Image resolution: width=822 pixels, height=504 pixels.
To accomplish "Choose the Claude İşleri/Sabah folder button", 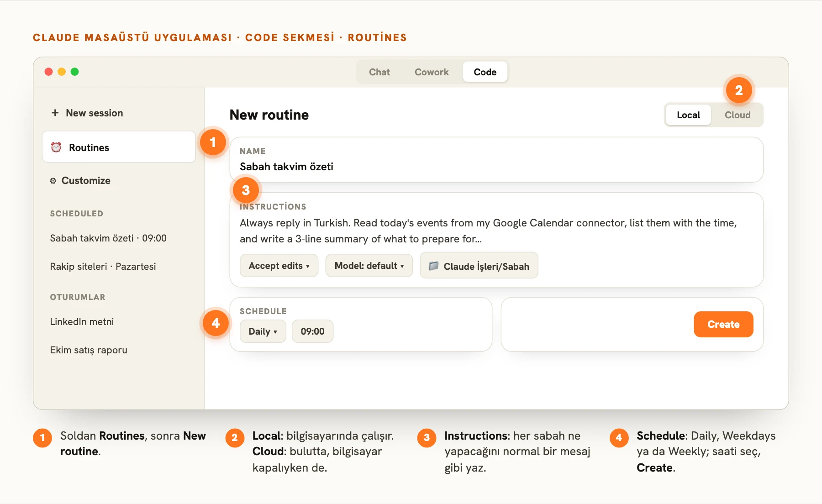I will (x=479, y=266).
